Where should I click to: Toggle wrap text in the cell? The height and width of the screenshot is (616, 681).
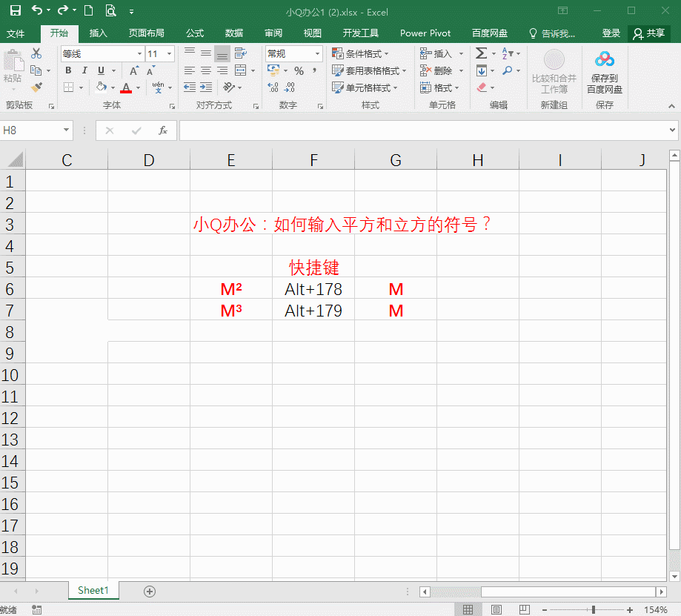click(241, 53)
